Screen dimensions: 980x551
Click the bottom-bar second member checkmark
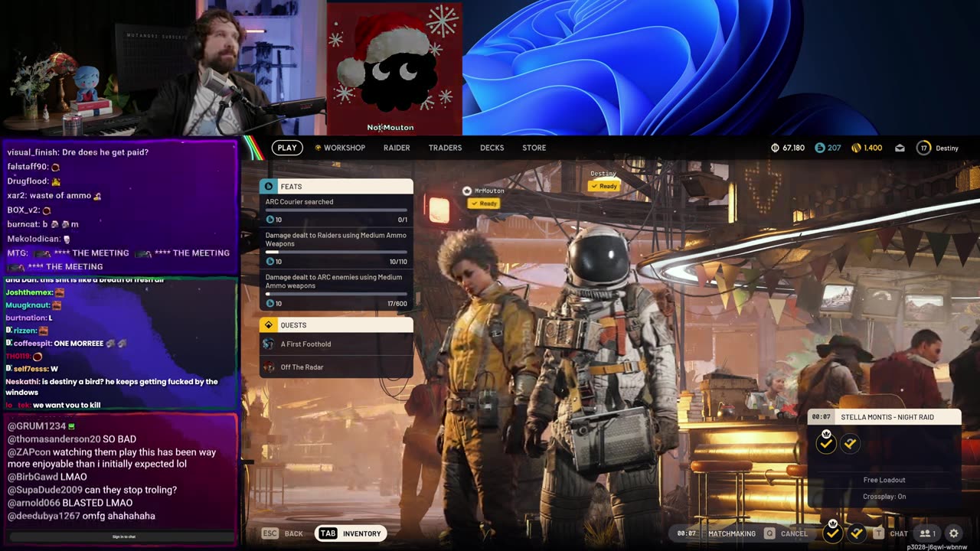pos(857,533)
